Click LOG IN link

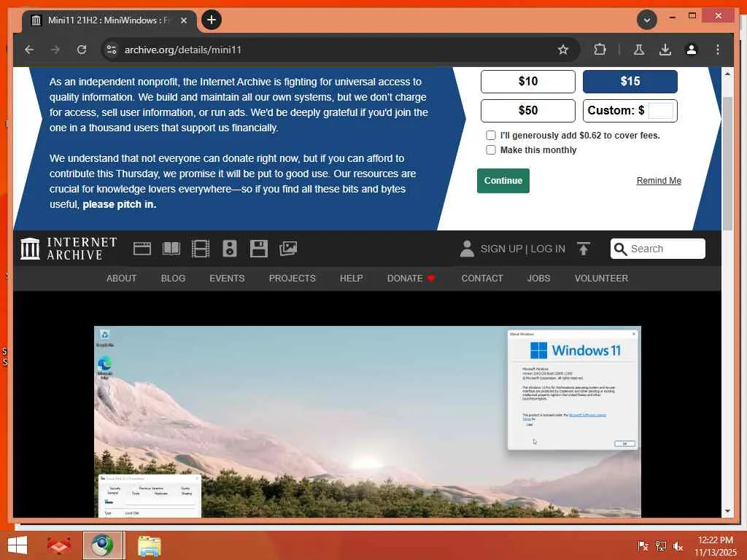548,249
